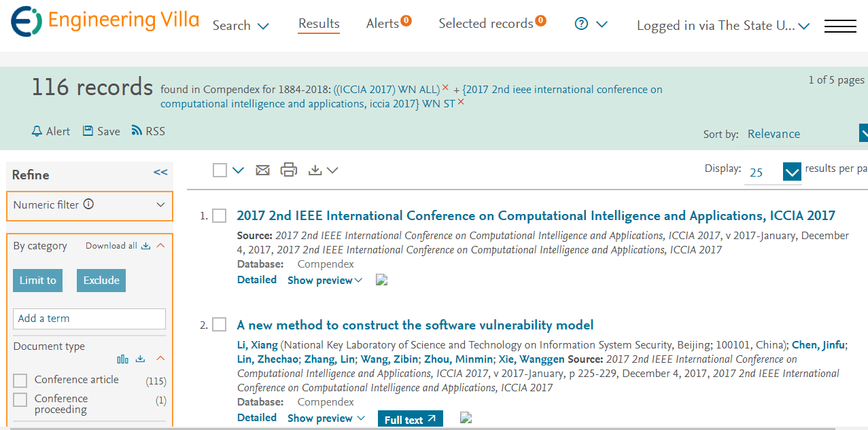
Task: Email selected records envelope icon
Action: [x=262, y=171]
